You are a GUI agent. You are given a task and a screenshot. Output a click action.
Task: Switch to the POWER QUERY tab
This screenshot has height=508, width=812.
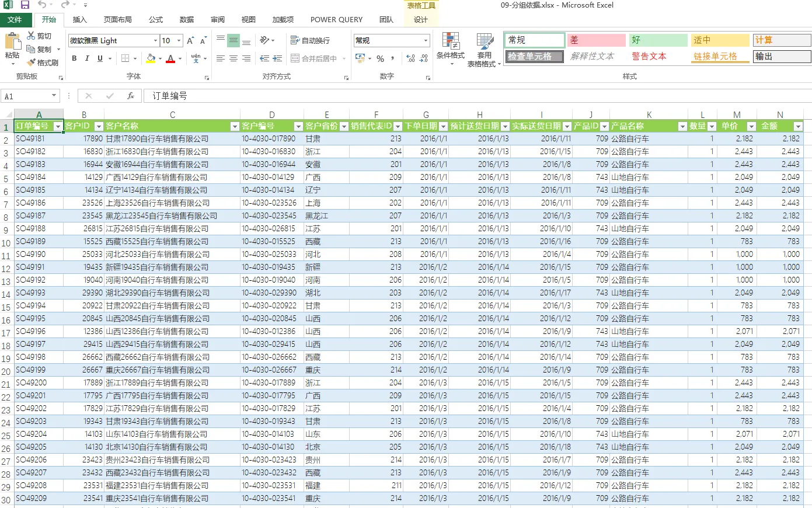(x=336, y=19)
